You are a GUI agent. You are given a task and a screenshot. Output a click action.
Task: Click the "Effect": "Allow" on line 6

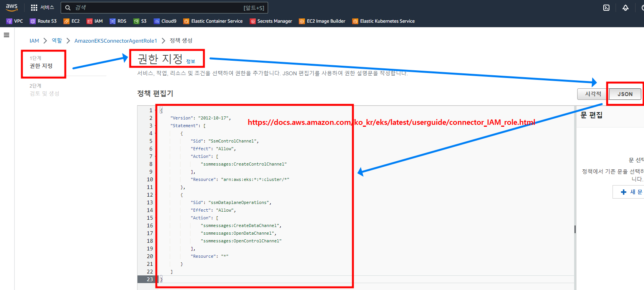213,149
